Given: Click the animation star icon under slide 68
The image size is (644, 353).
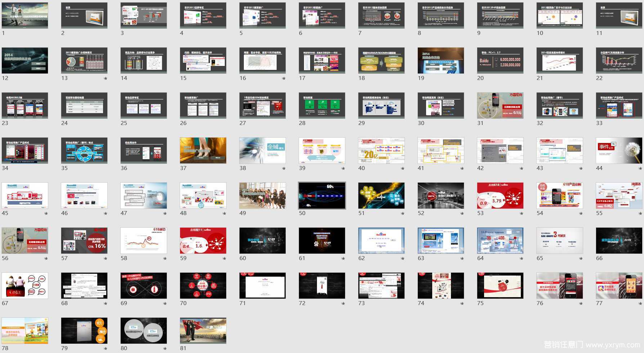Looking at the screenshot, I should (106, 304).
